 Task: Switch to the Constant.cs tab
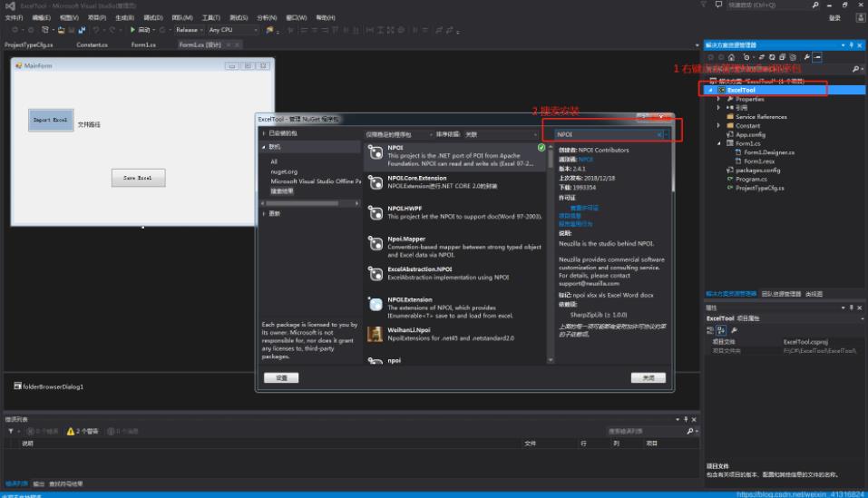click(92, 44)
